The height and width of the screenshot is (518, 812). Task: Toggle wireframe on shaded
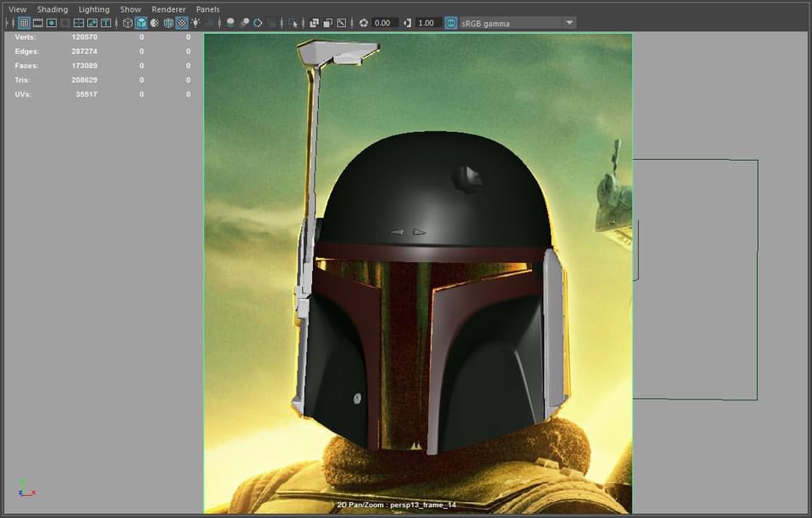168,23
